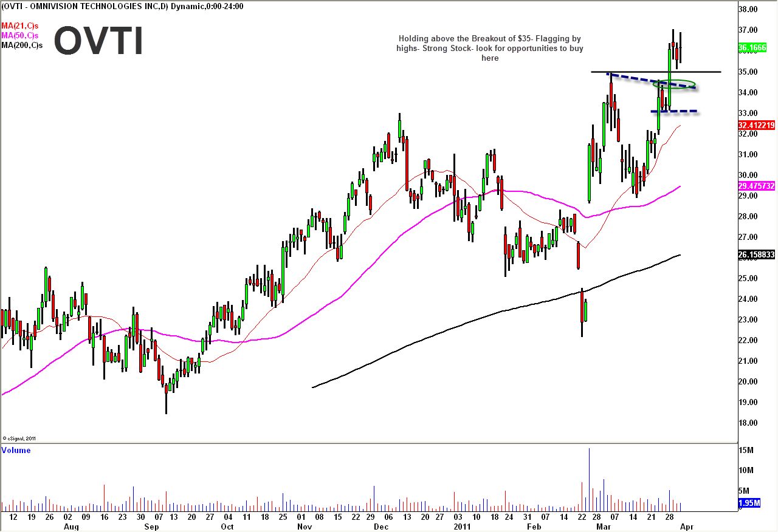Click the 20.00 price axis label
778x532 pixels.
click(749, 381)
